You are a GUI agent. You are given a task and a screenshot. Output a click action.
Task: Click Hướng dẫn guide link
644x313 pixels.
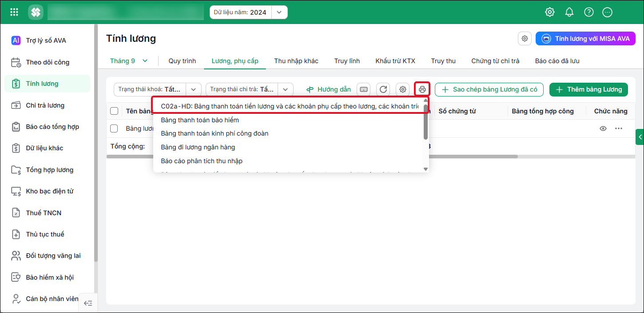coord(329,89)
